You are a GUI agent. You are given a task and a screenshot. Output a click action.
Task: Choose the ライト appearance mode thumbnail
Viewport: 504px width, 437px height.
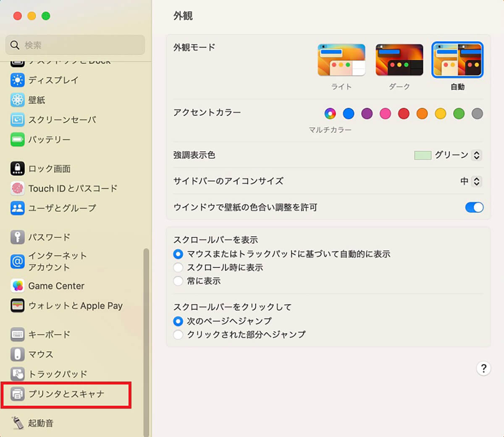click(x=341, y=60)
